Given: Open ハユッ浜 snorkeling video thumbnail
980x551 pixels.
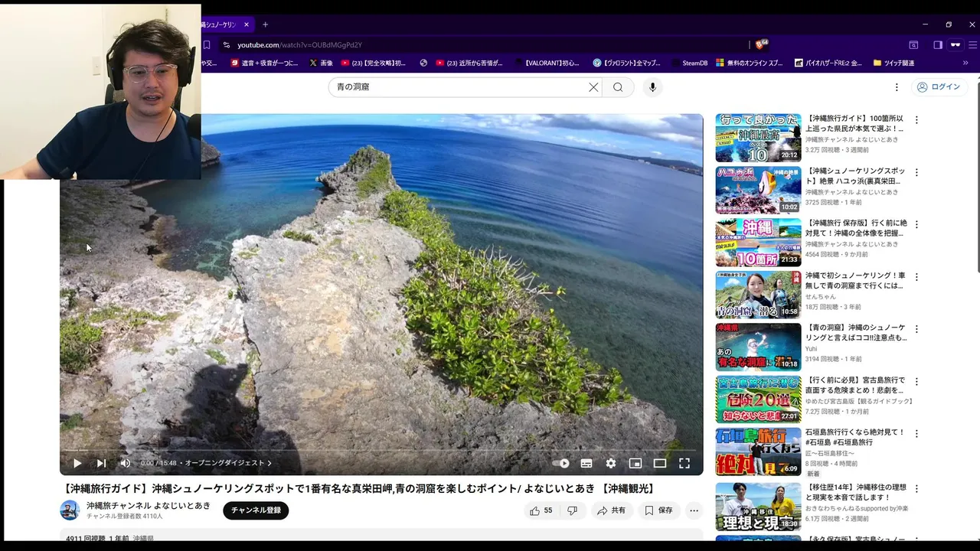Looking at the screenshot, I should [x=758, y=190].
